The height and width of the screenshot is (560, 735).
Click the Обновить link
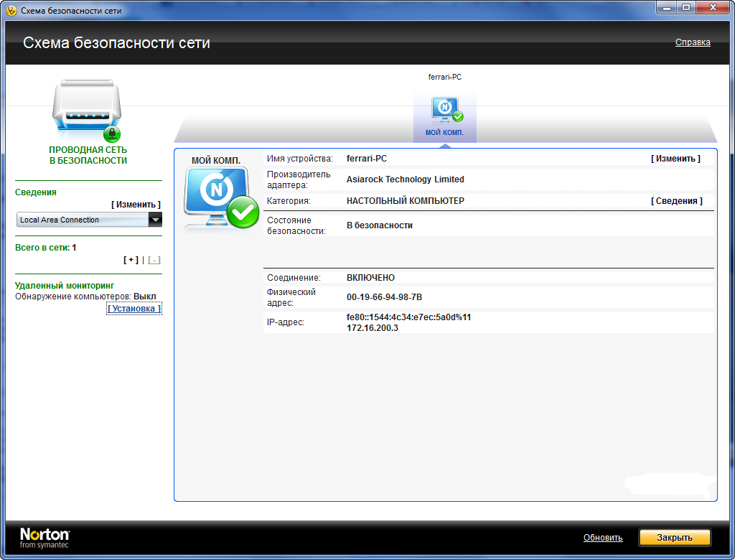pos(602,538)
